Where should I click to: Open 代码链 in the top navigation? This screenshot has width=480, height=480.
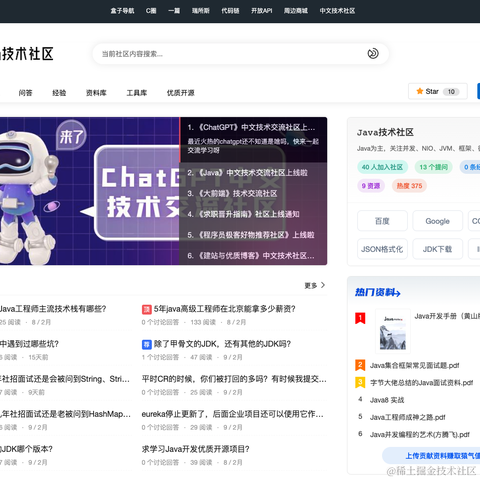pyautogui.click(x=230, y=11)
